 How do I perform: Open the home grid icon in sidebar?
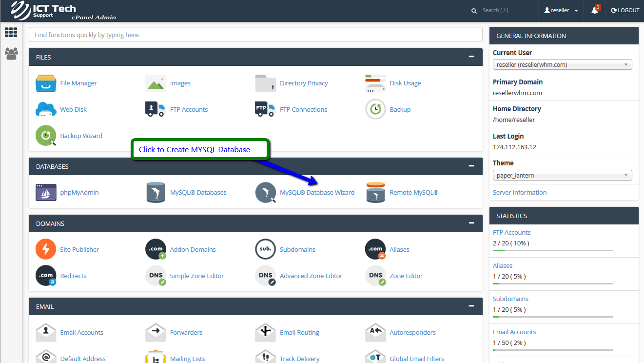11,33
